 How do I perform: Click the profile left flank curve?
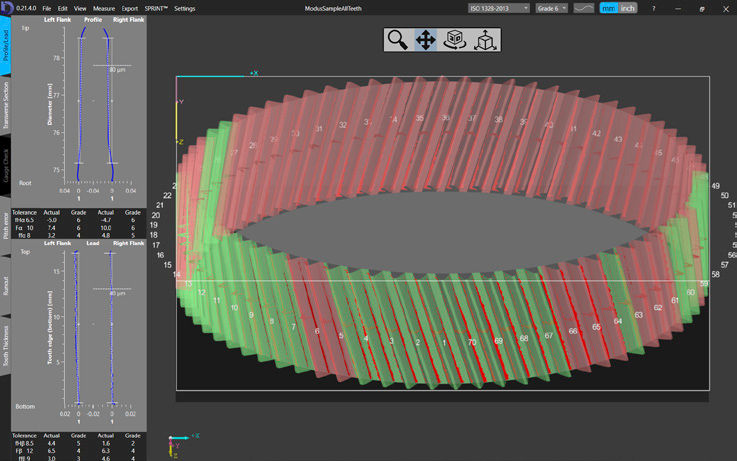80,103
